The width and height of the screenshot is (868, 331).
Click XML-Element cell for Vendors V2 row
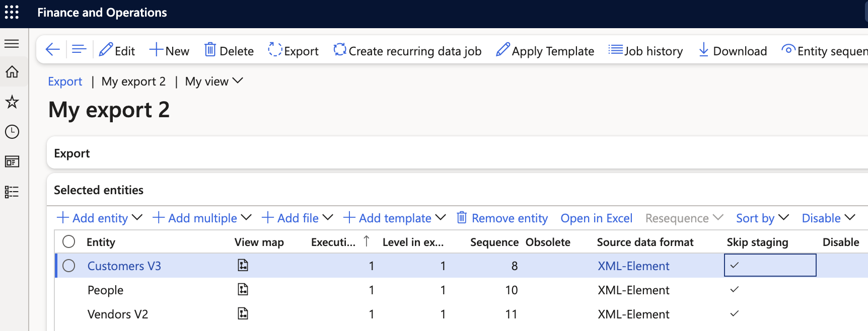[x=633, y=314]
